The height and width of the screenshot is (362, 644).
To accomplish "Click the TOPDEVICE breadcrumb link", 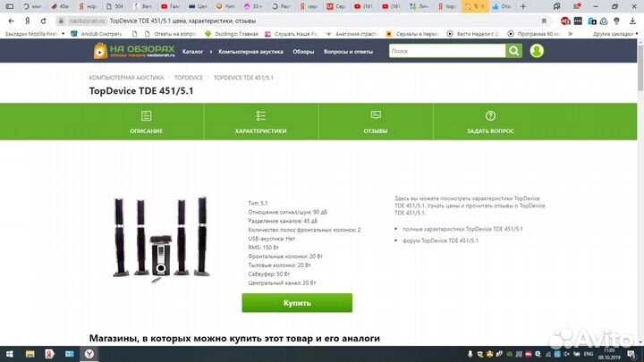I will tap(189, 78).
